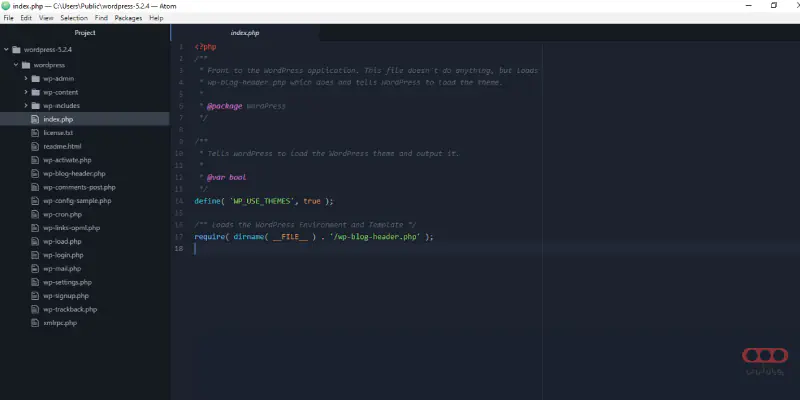
Task: Click the xmlrpc.php file icon
Action: 35,323
